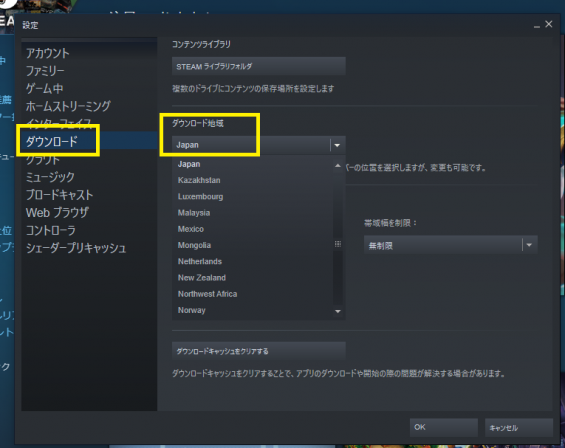This screenshot has width=565, height=448.
Task: Close the 設定 dialog with X
Action: click(549, 24)
